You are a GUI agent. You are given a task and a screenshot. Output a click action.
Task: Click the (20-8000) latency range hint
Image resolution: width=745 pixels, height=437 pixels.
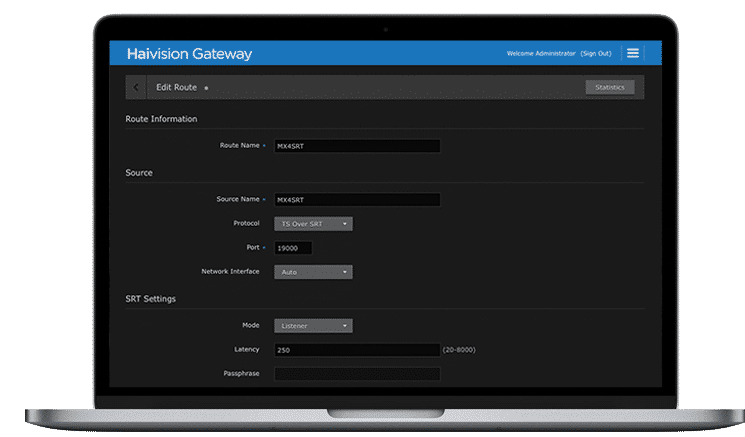pyautogui.click(x=461, y=350)
